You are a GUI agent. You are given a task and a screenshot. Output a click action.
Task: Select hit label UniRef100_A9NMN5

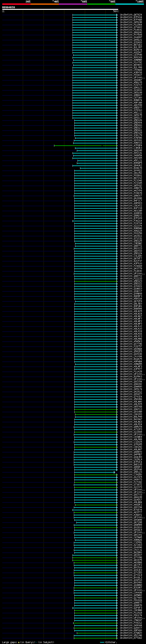pos(131,60)
